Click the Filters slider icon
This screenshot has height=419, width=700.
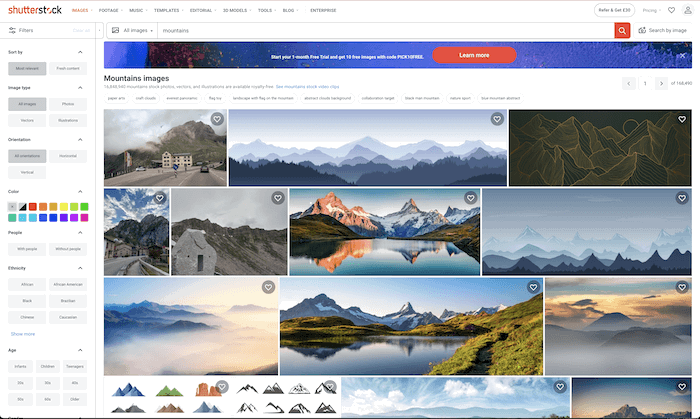[11, 31]
